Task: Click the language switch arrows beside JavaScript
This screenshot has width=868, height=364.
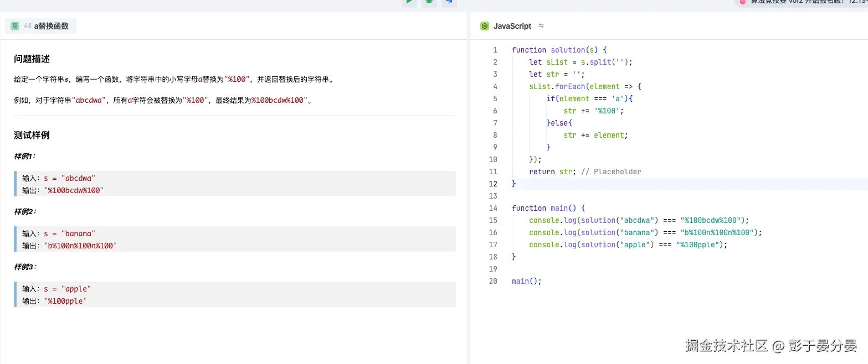Action: coord(541,25)
